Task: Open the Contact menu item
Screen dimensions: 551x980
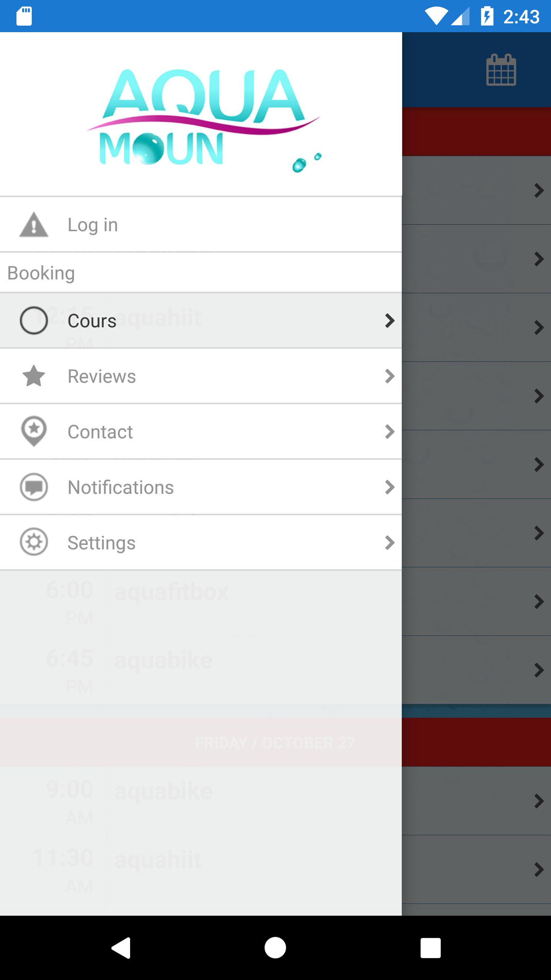Action: (201, 431)
